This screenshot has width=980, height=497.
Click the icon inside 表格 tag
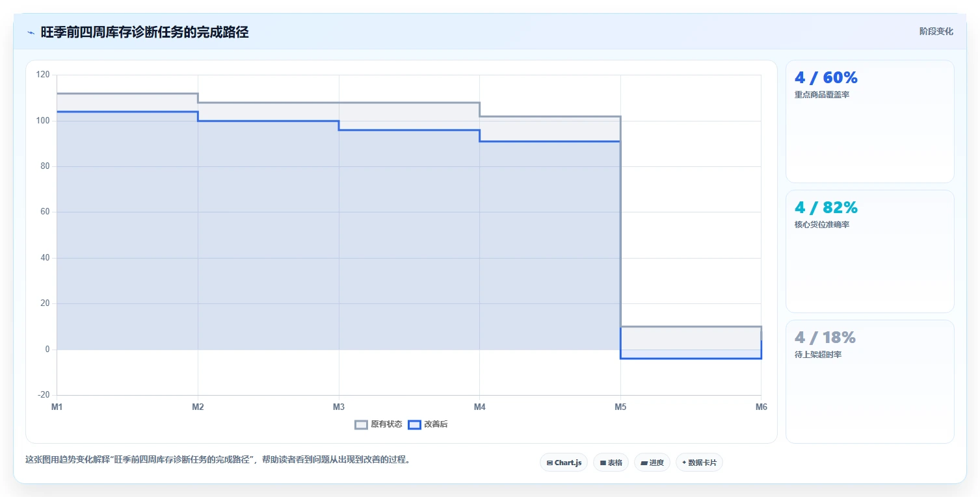[x=603, y=463]
